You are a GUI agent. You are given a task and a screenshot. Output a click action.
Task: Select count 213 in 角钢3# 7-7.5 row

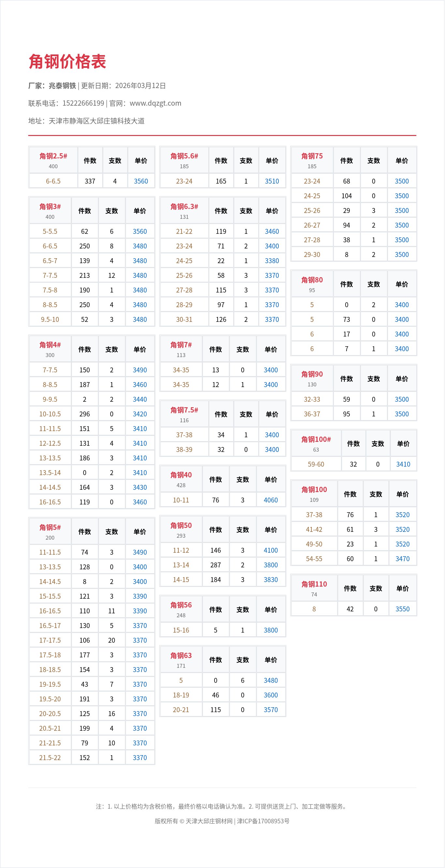[84, 276]
